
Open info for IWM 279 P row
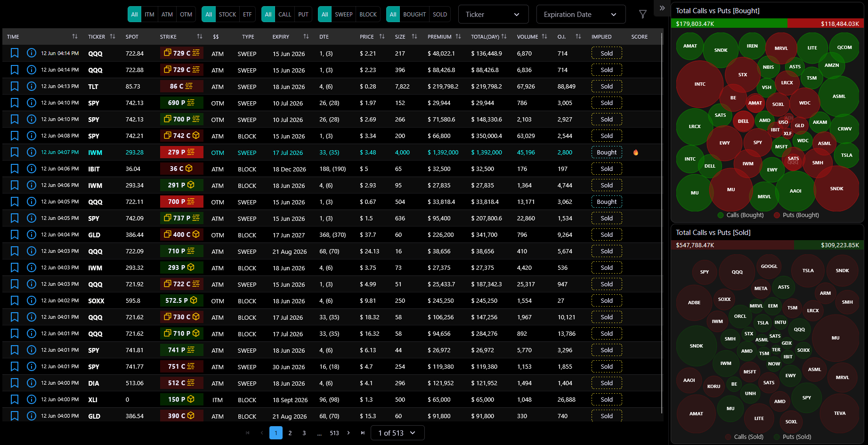(x=32, y=152)
